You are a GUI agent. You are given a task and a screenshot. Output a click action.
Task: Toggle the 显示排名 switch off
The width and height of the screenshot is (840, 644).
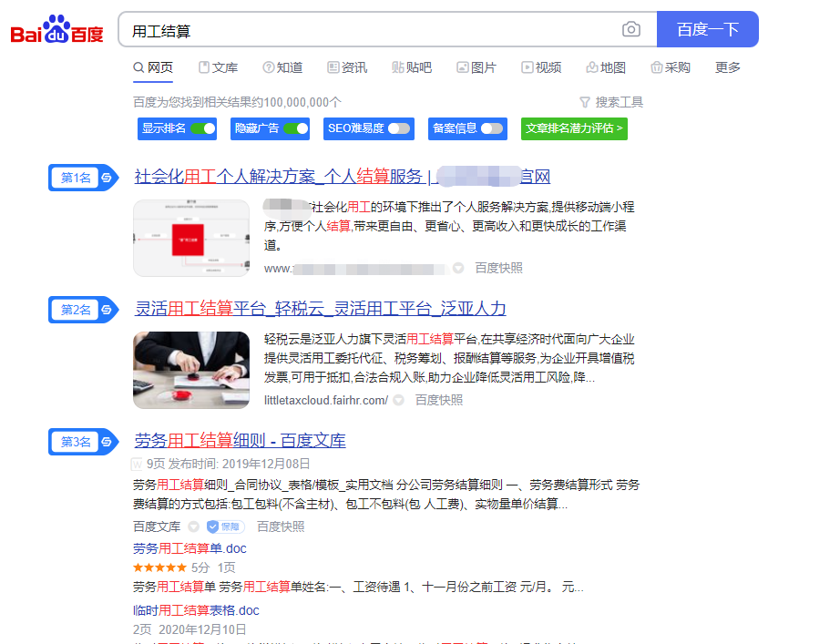click(202, 128)
